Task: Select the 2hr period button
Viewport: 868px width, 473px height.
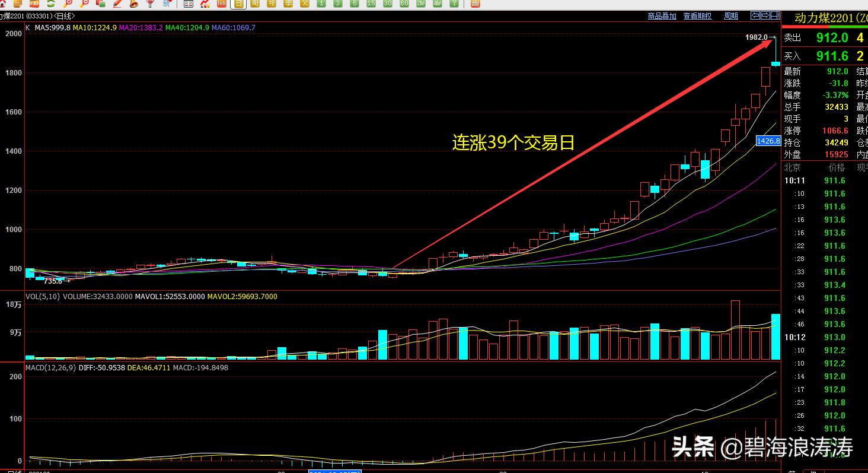Action: [421, 4]
